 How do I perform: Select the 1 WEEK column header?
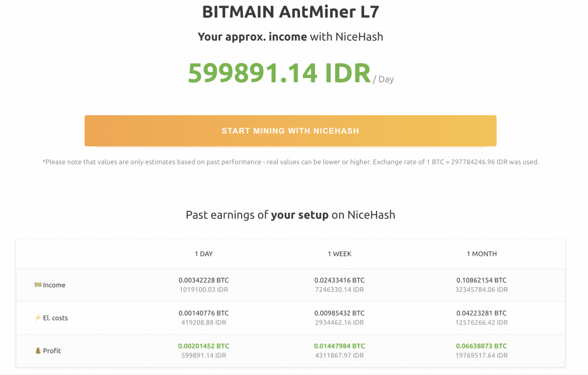click(340, 254)
